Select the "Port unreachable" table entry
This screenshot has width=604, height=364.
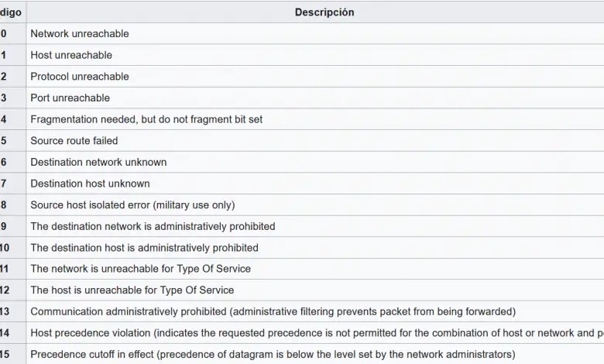(70, 98)
